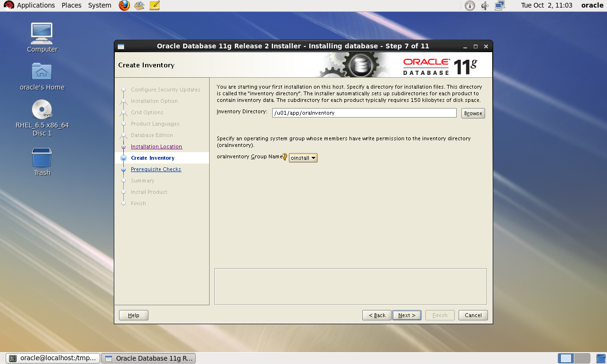
Task: Open the Applications menu
Action: 36,5
